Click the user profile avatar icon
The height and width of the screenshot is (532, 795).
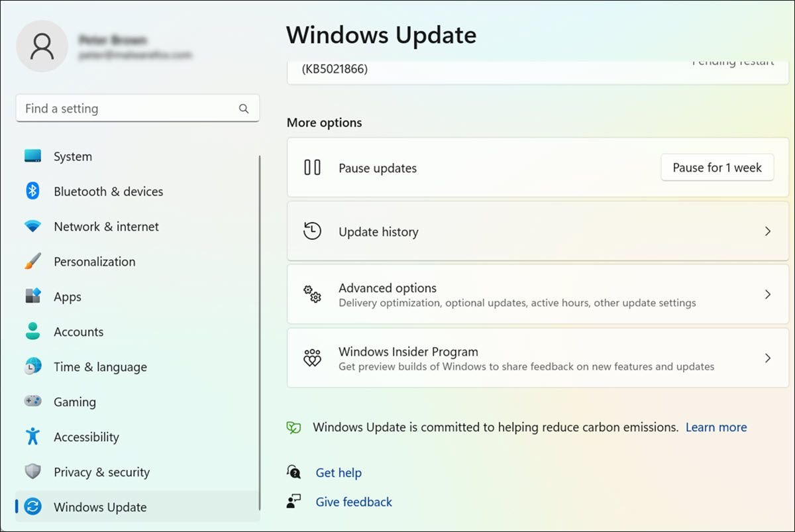click(42, 46)
